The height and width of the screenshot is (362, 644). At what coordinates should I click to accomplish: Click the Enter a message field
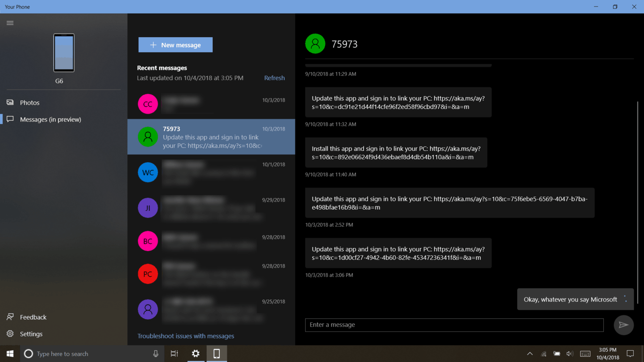click(454, 325)
